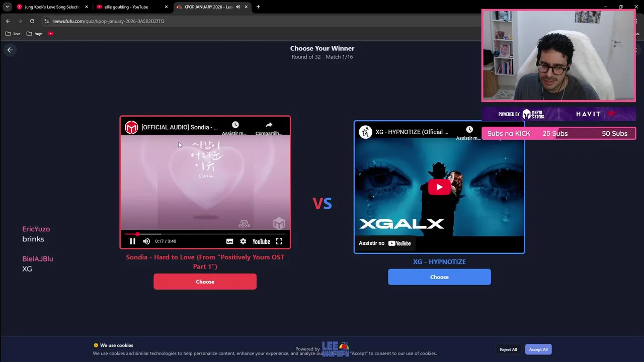
Task: Open the hoje bookmarks folder
Action: click(x=34, y=34)
